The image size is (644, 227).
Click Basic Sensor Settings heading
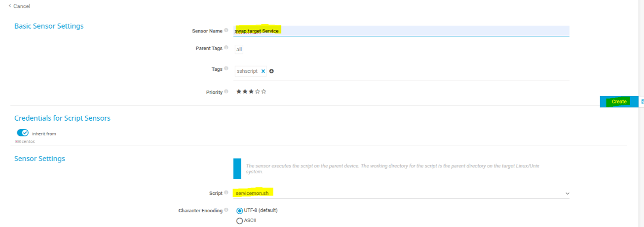tap(49, 26)
